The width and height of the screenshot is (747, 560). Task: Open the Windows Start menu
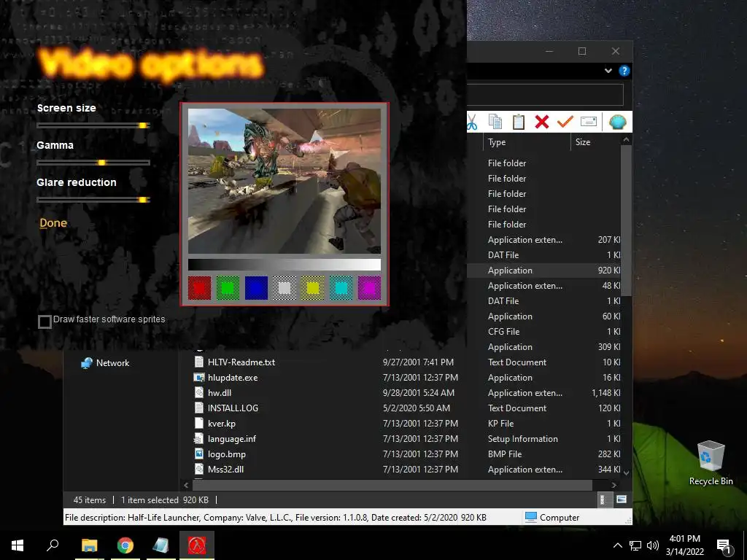click(18, 545)
